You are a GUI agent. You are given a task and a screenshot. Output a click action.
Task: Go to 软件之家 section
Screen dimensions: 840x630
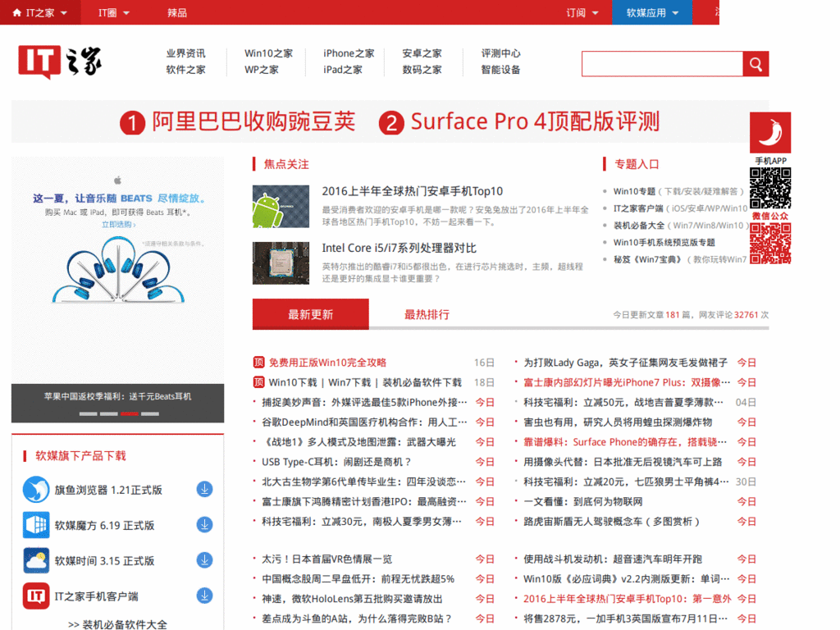point(185,70)
